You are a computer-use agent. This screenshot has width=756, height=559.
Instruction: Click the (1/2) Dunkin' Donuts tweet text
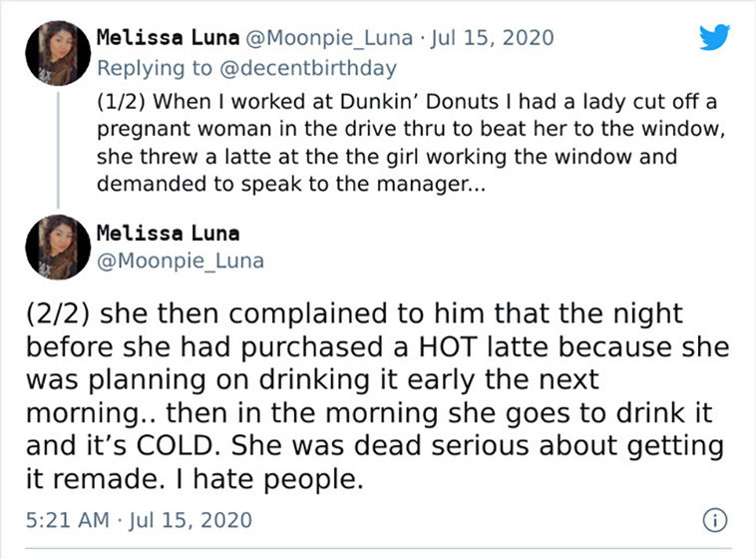(x=411, y=143)
